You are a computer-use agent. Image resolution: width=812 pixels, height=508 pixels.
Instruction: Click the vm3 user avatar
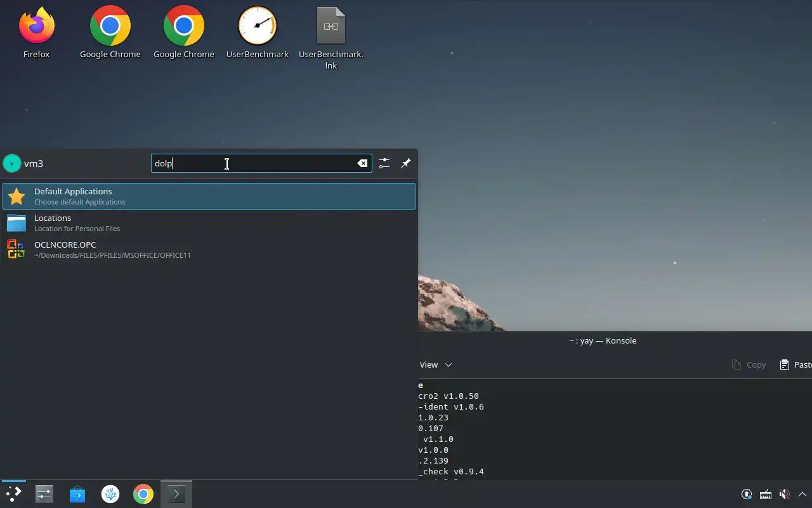pos(11,163)
